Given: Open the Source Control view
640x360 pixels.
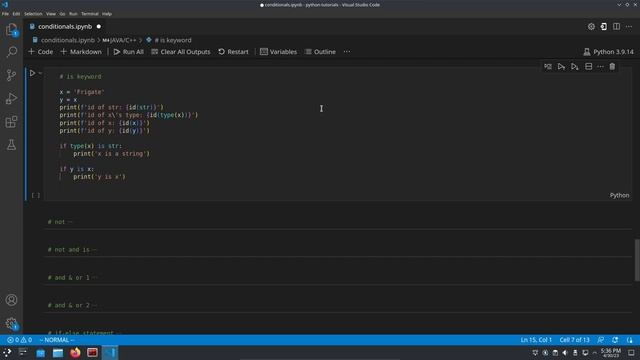Looking at the screenshot, I should pos(11,75).
